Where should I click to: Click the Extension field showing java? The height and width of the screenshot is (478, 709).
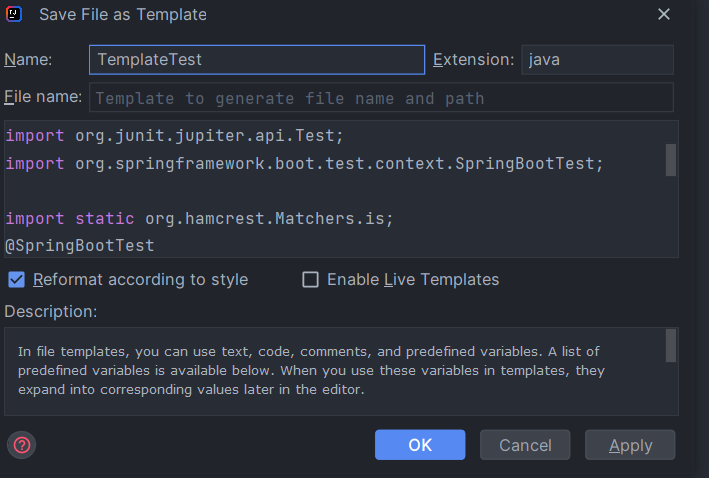pos(597,60)
